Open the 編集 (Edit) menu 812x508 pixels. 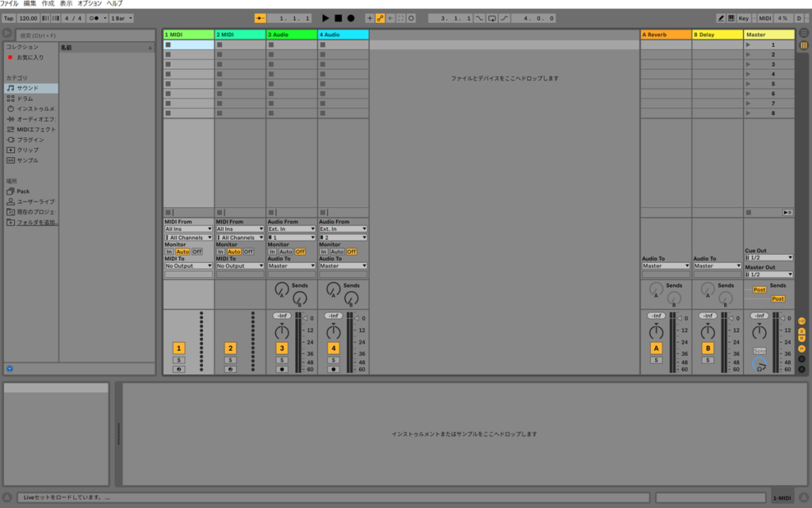click(30, 4)
